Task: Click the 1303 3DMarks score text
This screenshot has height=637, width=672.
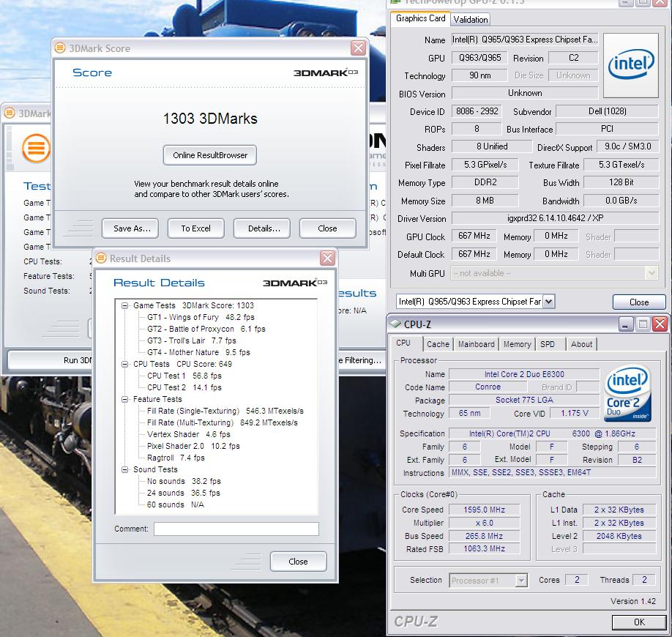Action: pos(210,119)
